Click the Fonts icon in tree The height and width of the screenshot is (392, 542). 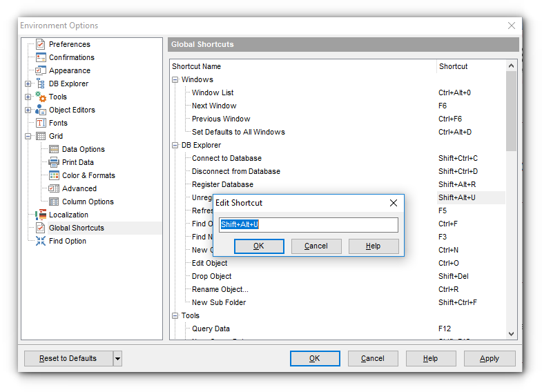[x=41, y=123]
